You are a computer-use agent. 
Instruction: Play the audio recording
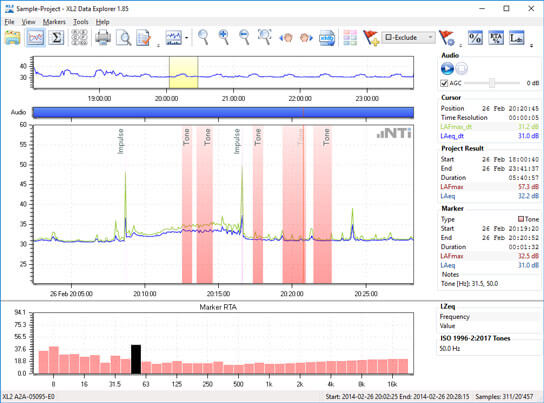pos(447,68)
